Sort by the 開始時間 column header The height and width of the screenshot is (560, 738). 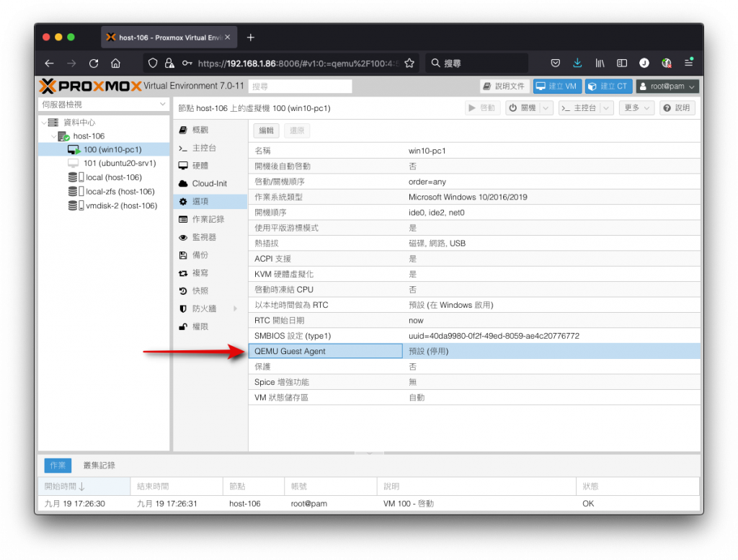click(x=84, y=486)
